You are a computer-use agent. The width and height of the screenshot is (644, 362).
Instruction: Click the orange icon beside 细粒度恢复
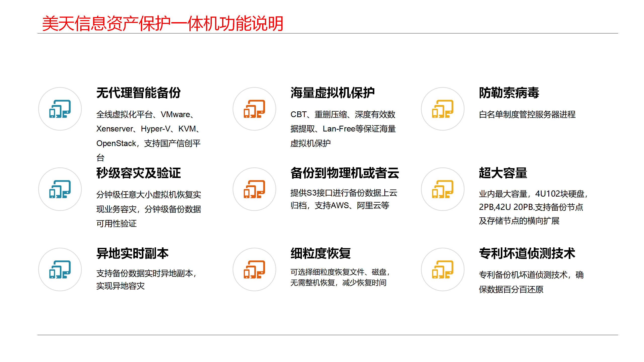[254, 269]
